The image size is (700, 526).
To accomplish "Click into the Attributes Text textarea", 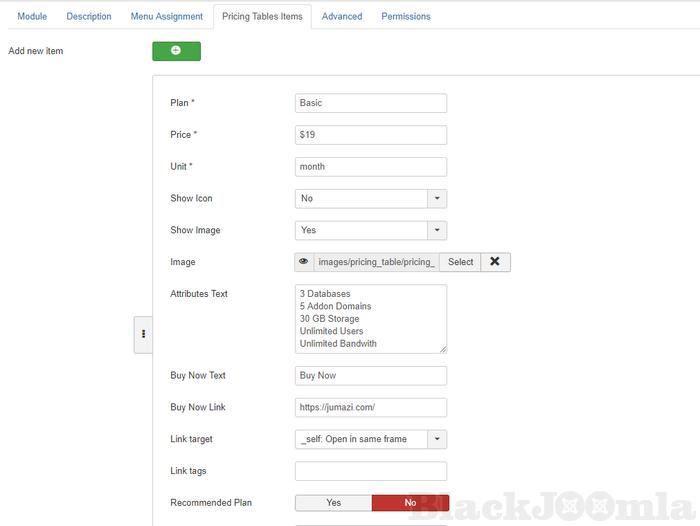I will (x=371, y=319).
